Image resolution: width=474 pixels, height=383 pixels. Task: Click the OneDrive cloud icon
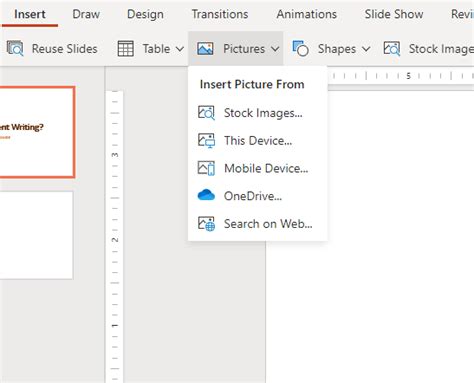[x=206, y=195]
